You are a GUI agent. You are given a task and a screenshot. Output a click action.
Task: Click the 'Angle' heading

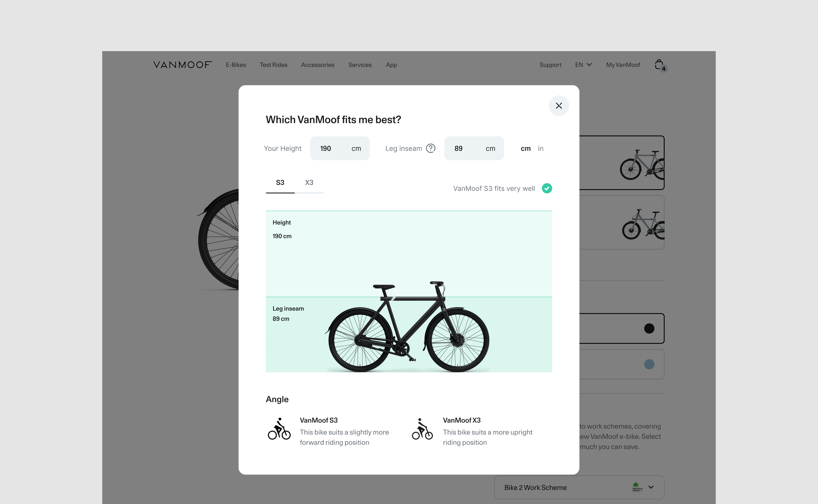tap(277, 399)
